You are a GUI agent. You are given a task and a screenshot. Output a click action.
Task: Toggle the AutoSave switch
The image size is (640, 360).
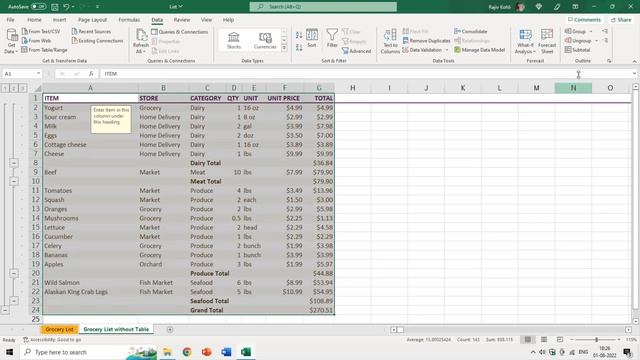38,7
